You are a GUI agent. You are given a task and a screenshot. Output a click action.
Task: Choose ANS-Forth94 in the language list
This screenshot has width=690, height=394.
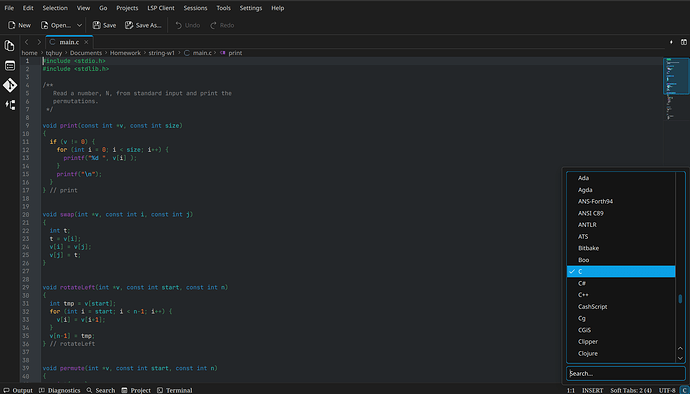621,201
